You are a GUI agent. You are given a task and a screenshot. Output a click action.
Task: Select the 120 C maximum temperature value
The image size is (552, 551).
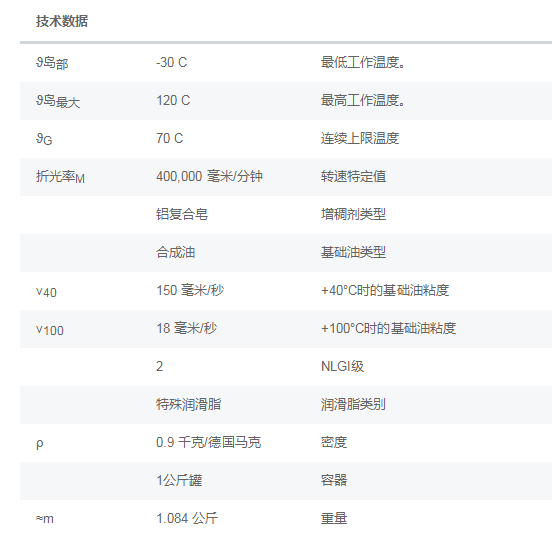(173, 100)
